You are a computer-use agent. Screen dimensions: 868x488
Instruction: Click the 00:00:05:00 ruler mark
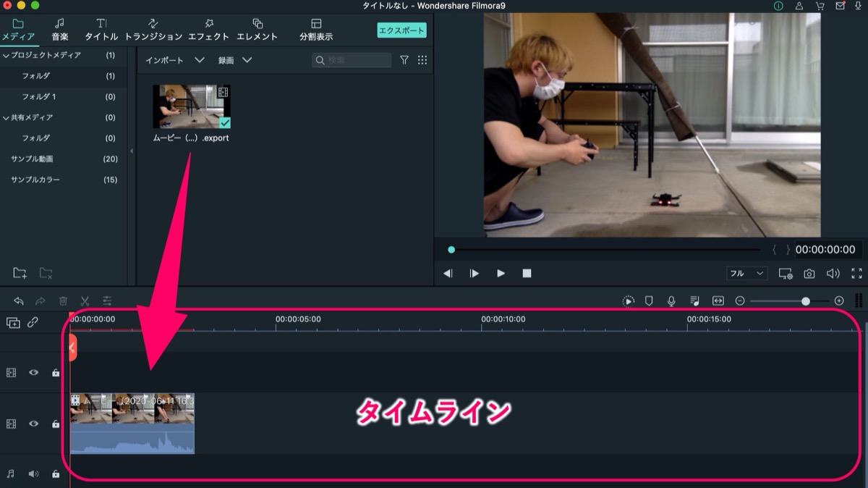(299, 319)
